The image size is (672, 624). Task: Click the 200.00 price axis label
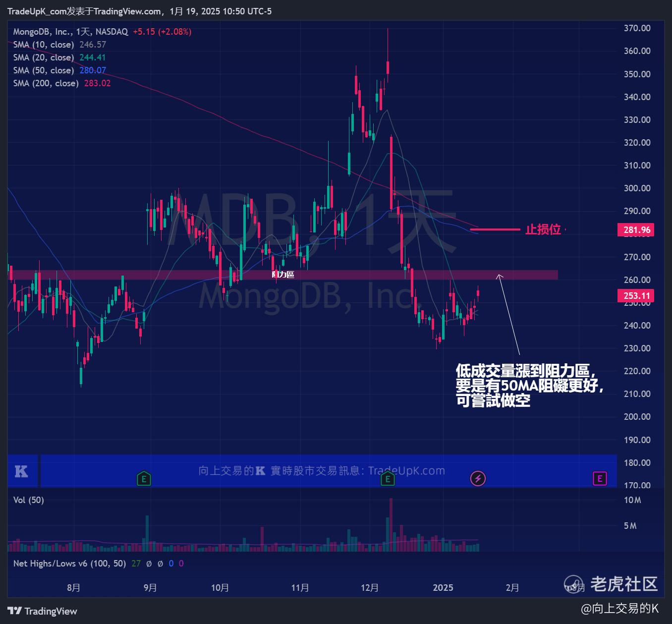click(x=637, y=417)
